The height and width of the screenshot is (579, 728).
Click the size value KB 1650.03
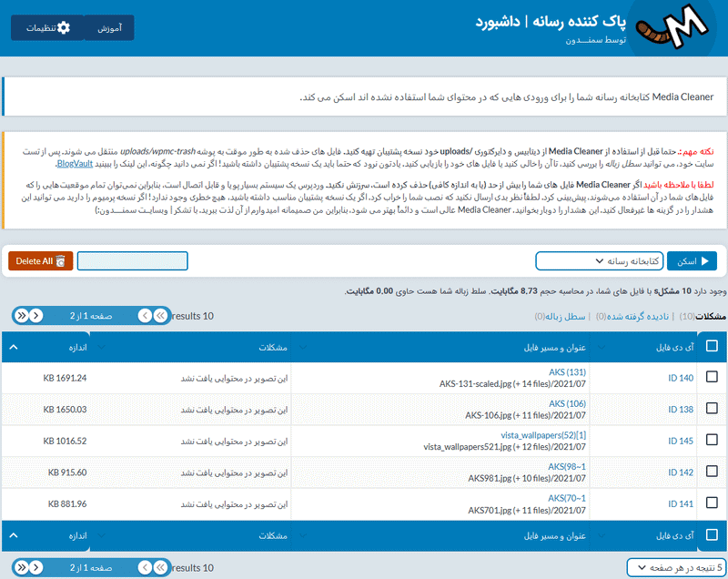(65, 410)
